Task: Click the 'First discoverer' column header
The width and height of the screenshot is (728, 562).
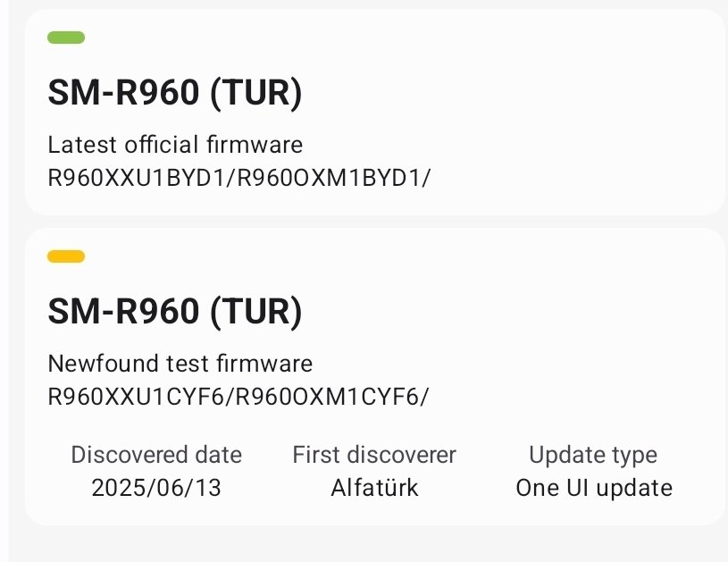Action: pyautogui.click(x=373, y=455)
